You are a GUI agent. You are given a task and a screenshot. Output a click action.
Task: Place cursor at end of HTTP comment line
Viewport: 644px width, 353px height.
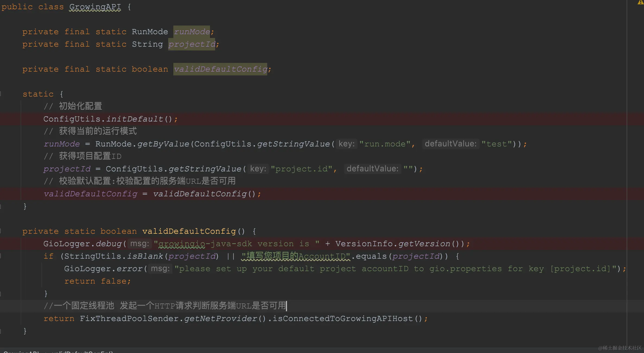point(286,306)
